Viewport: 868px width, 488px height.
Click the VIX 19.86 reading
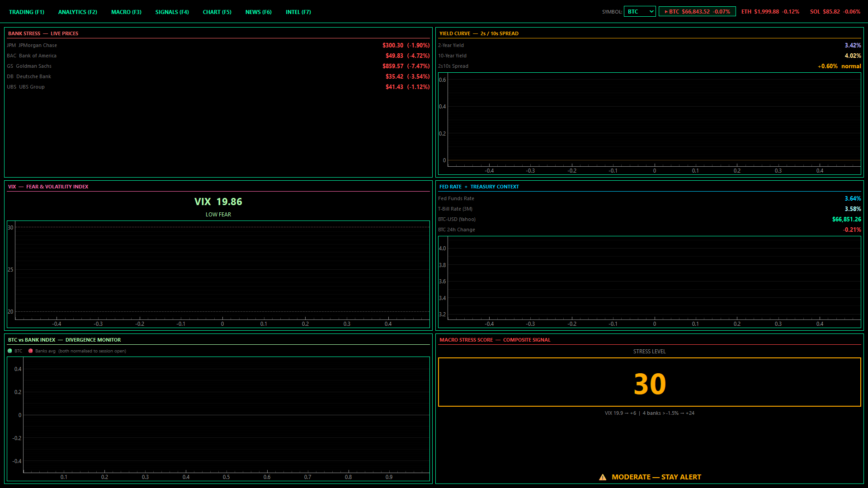[x=218, y=202]
